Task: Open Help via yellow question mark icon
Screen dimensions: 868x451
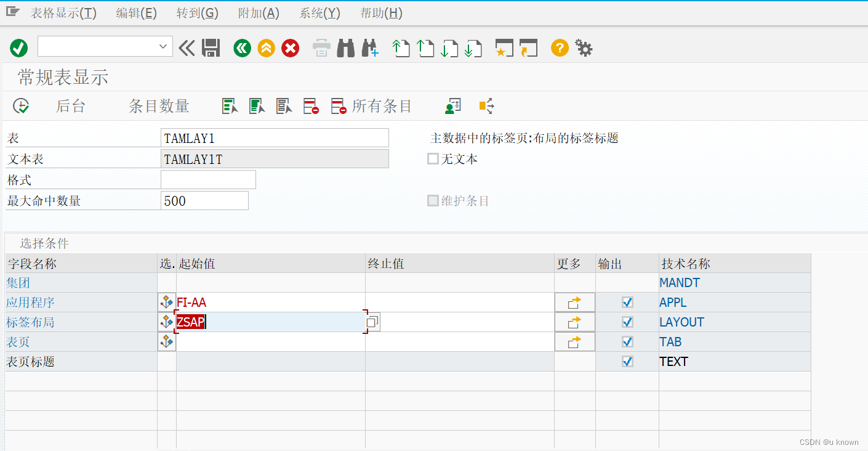Action: pos(560,47)
